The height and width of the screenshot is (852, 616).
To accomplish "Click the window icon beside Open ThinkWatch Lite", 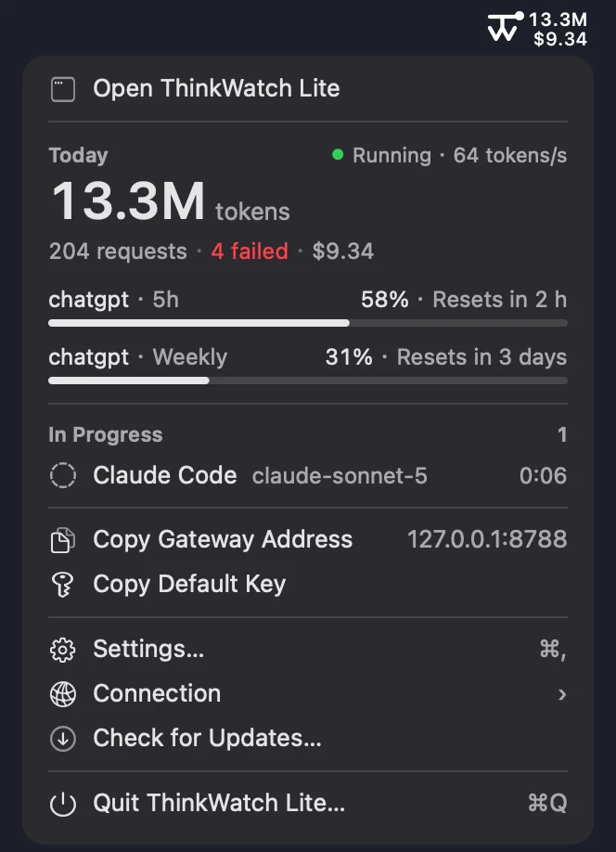I will [63, 89].
